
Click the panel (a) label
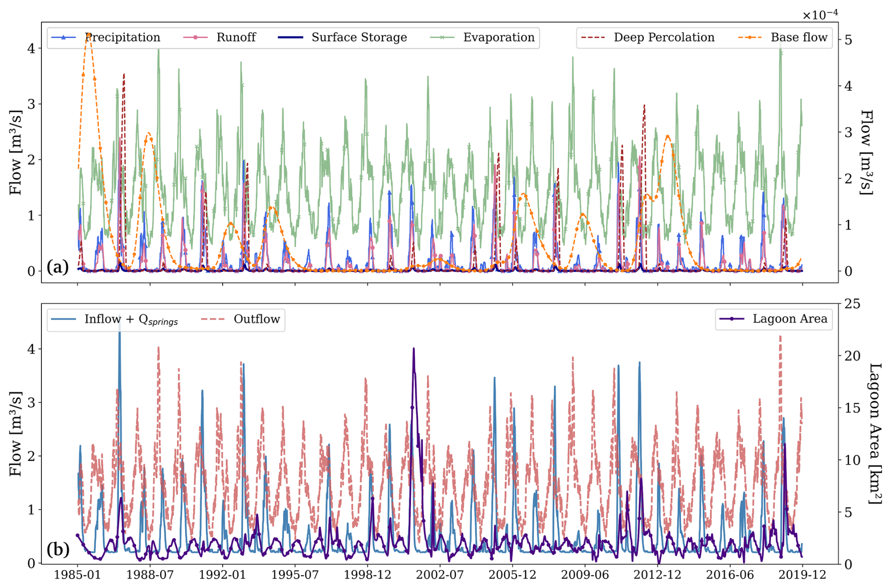click(x=58, y=267)
